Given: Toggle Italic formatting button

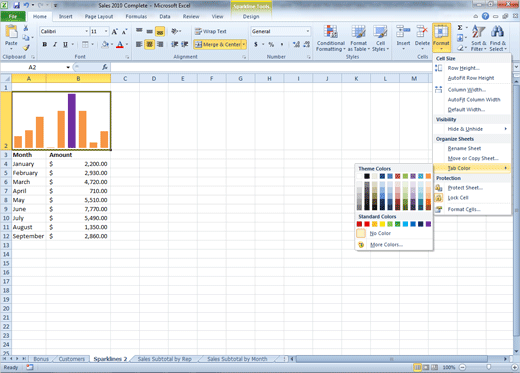Looking at the screenshot, I should pos(55,44).
